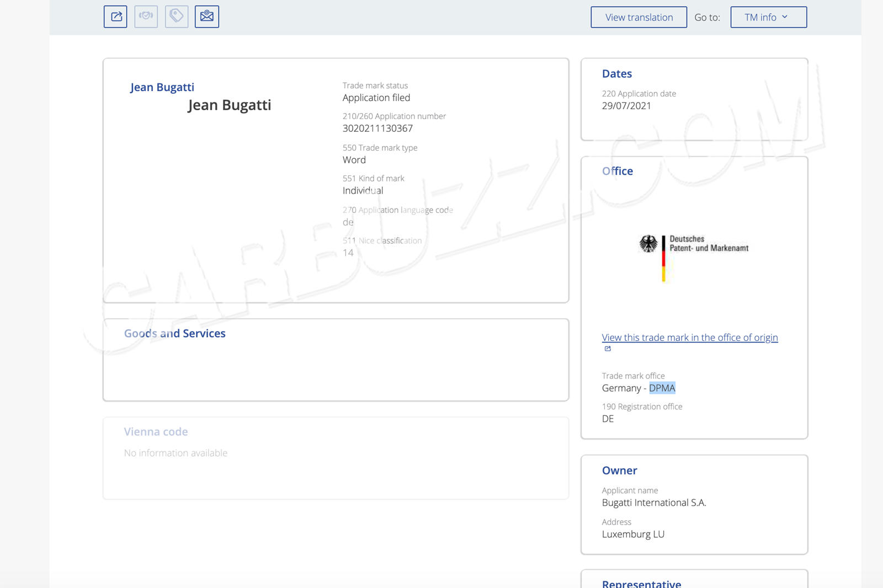This screenshot has height=588, width=883.
Task: Click the tag icon in toolbar
Action: click(x=177, y=17)
